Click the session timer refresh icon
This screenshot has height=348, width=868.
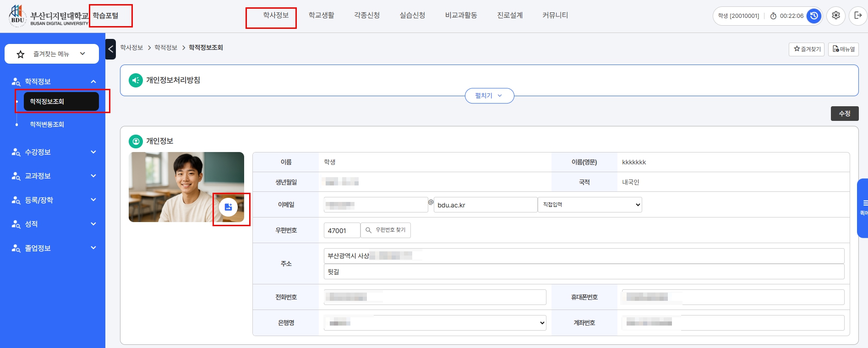[x=813, y=16]
